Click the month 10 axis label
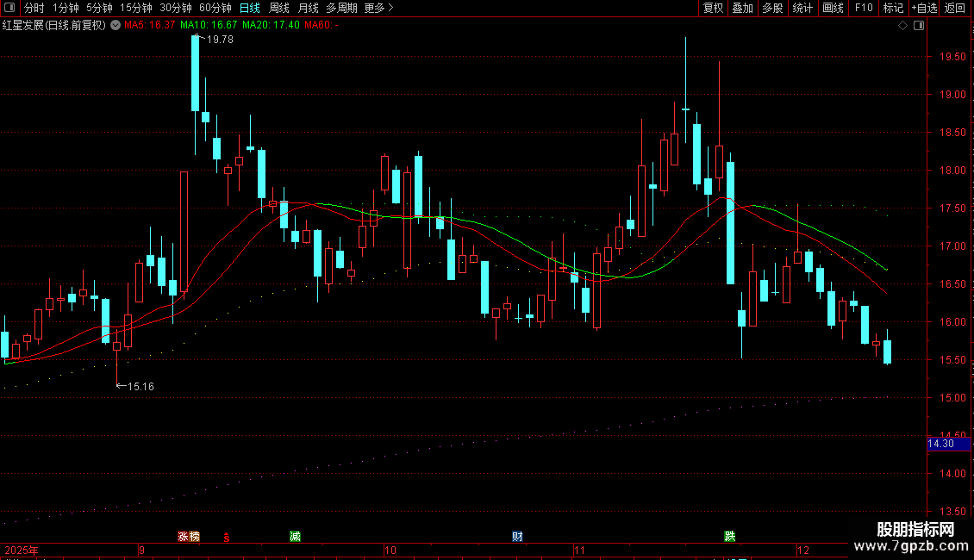Screen dimensions: 974x560 (x=390, y=550)
